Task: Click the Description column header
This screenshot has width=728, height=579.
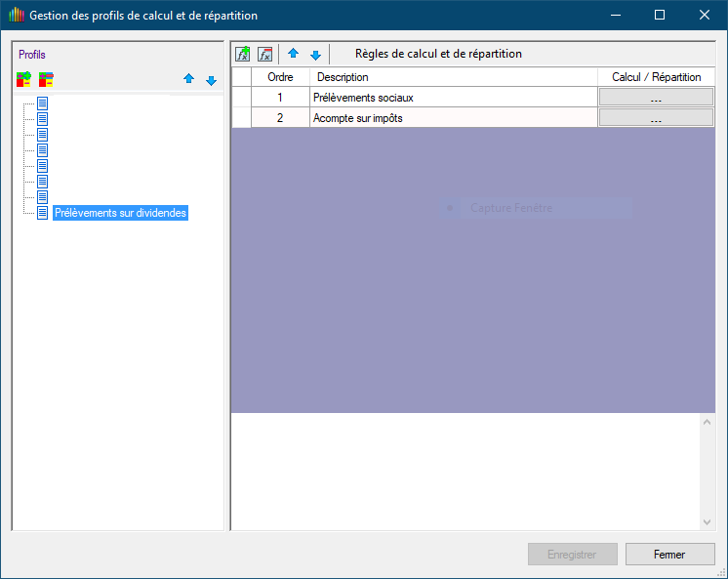Action: pos(453,77)
